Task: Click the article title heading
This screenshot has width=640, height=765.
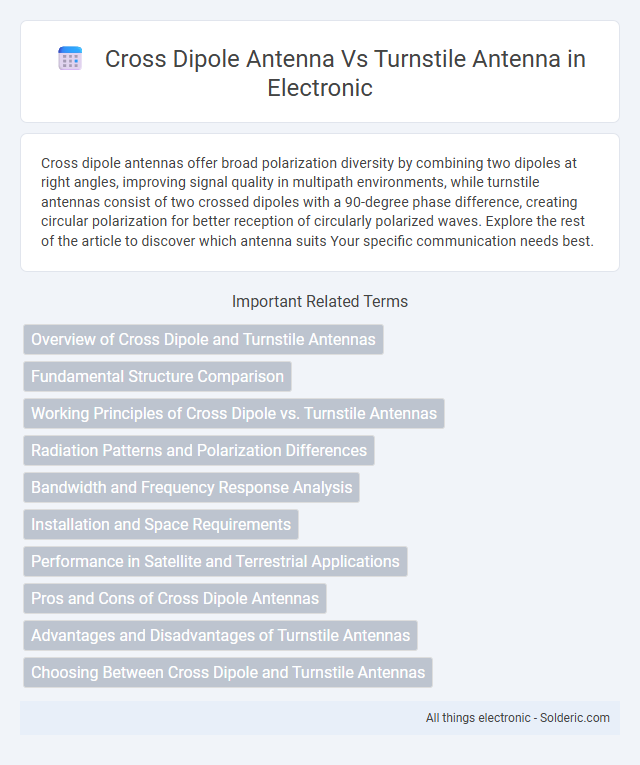Action: point(345,73)
